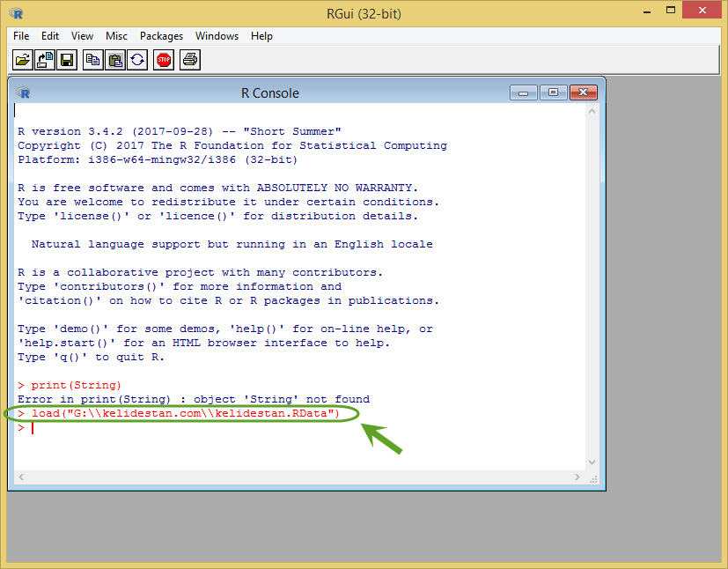Maximize the R Console subwindow
This screenshot has height=569, width=728.
tap(553, 92)
